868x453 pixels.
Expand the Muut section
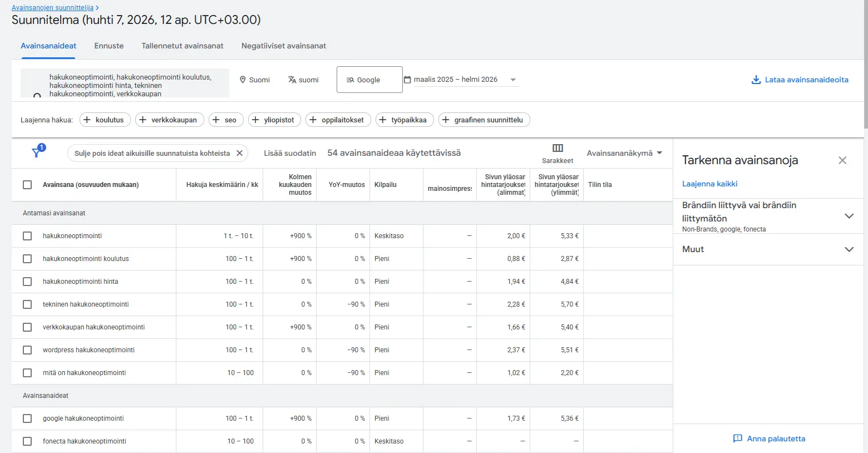[849, 249]
